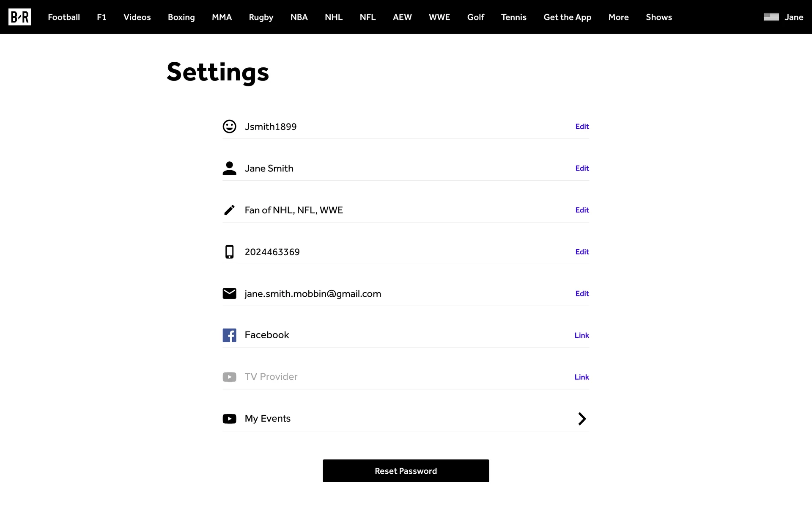Screen dimensions: 812x508
Task: Click the My Events video icon
Action: click(x=229, y=419)
